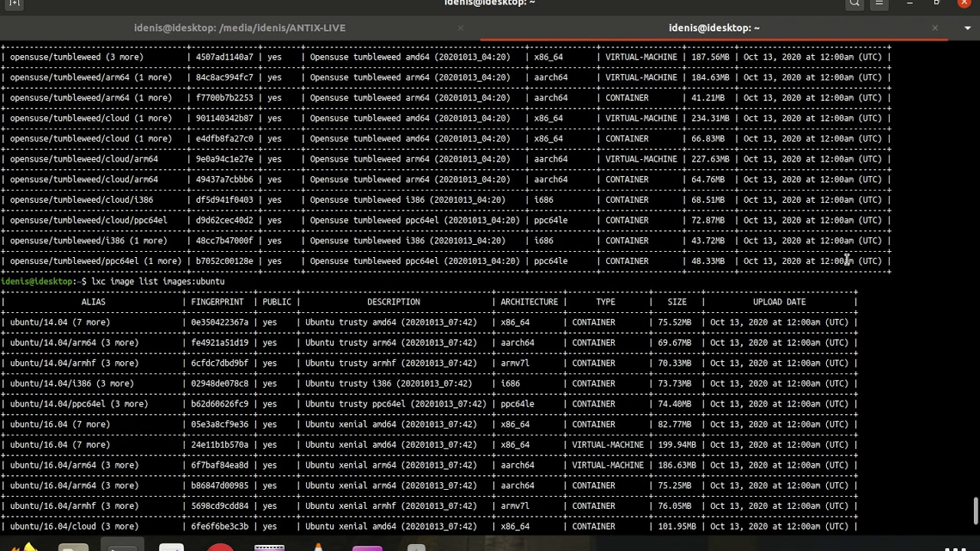The image size is (980, 551).
Task: Click the size 227.63MB
Action: click(710, 159)
